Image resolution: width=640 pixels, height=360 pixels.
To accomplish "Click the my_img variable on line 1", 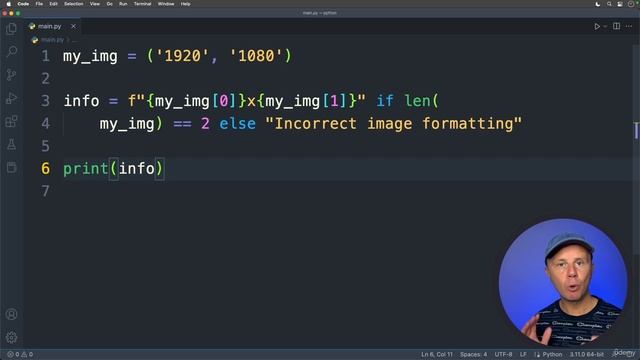I will click(90, 56).
